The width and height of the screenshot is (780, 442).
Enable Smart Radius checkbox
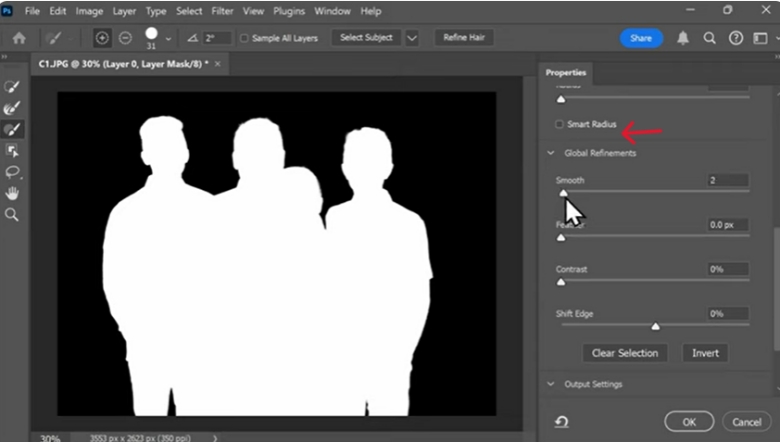559,124
